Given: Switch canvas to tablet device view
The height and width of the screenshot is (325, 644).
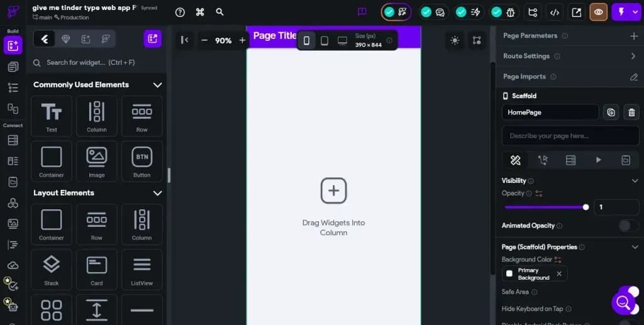Looking at the screenshot, I should coord(324,40).
